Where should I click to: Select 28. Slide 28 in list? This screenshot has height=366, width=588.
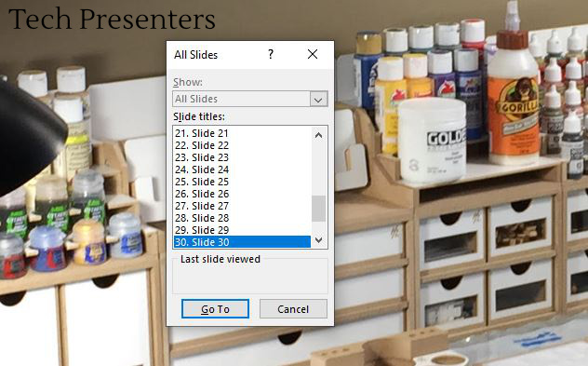pos(242,218)
